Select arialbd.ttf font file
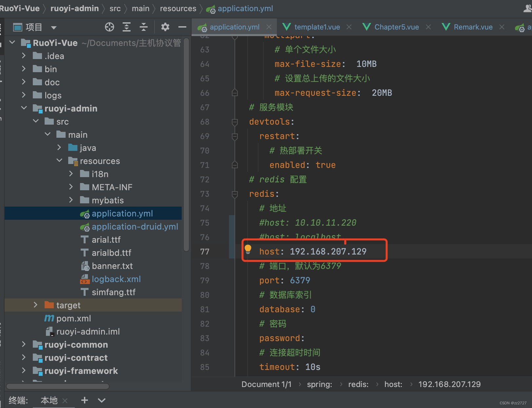This screenshot has width=532, height=408. point(93,253)
